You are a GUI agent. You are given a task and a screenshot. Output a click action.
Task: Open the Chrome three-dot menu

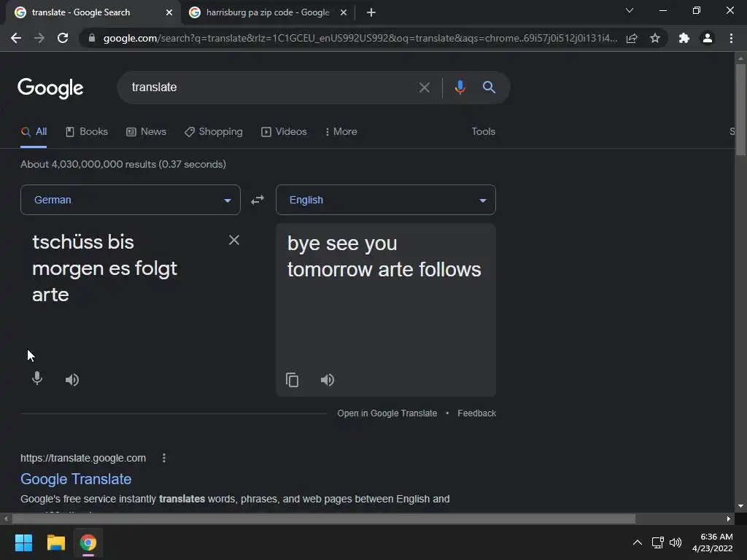point(731,38)
